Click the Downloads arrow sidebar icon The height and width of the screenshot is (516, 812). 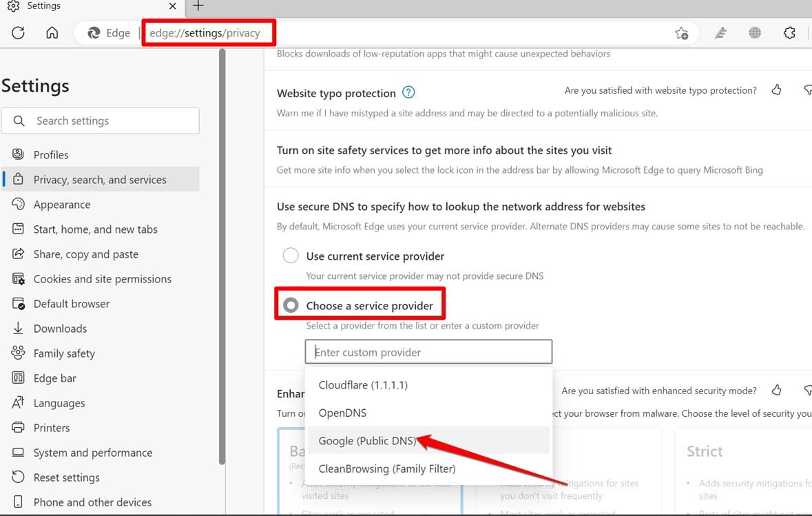click(x=18, y=328)
